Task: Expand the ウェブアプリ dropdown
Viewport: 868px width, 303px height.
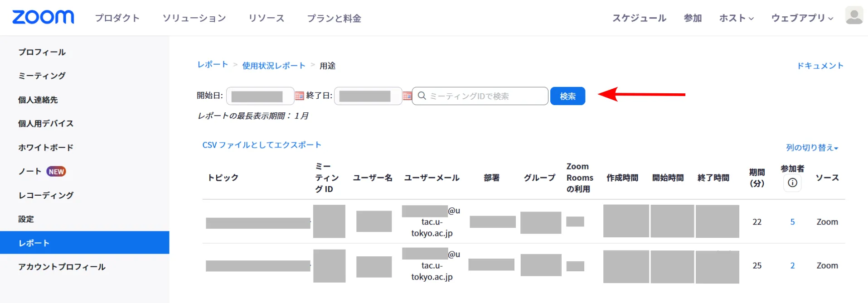Action: click(802, 18)
